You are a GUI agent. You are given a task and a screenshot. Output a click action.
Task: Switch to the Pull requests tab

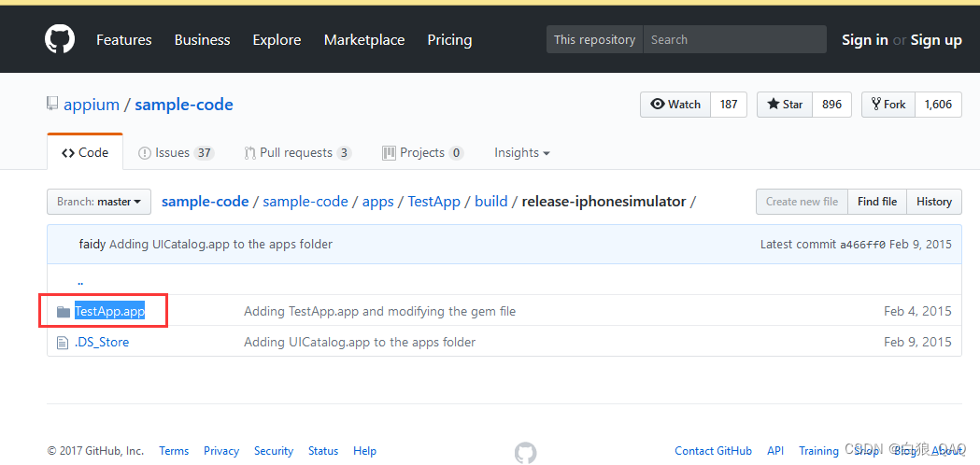tap(297, 152)
